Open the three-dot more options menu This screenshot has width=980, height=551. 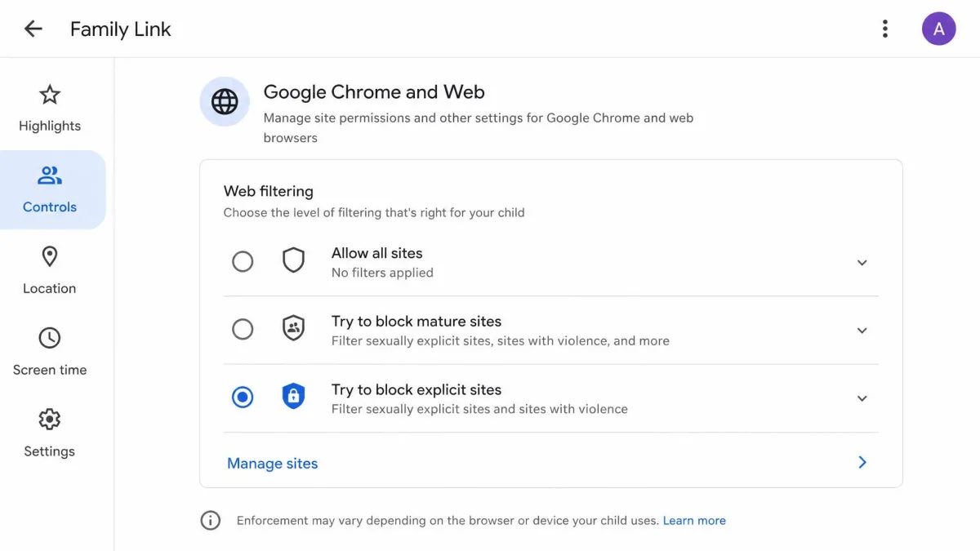(884, 29)
